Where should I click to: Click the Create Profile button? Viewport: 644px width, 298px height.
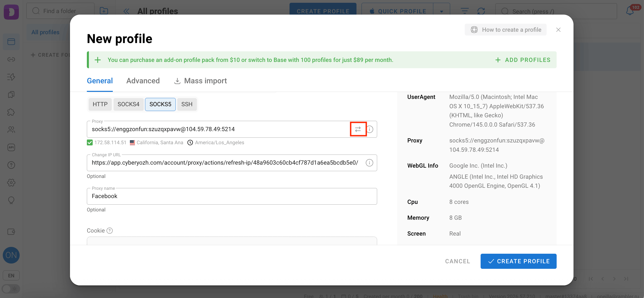pos(518,261)
